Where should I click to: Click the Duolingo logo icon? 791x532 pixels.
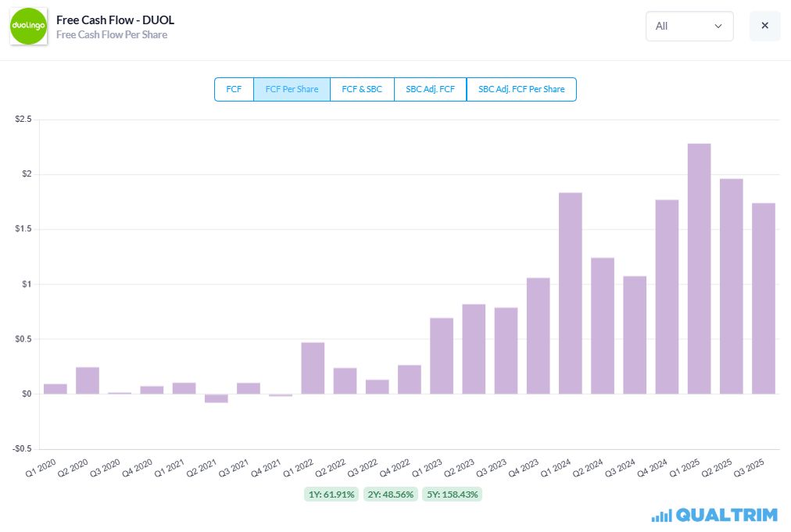tap(28, 27)
